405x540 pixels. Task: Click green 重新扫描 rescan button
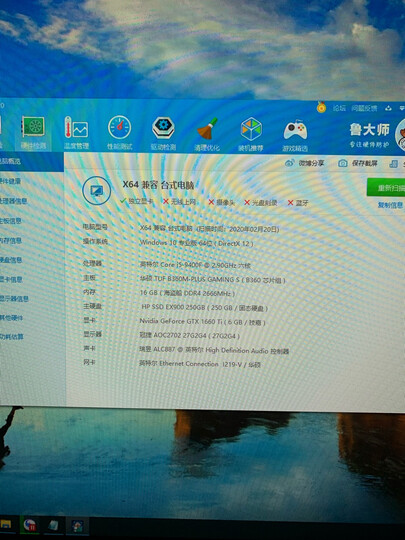pos(386,188)
